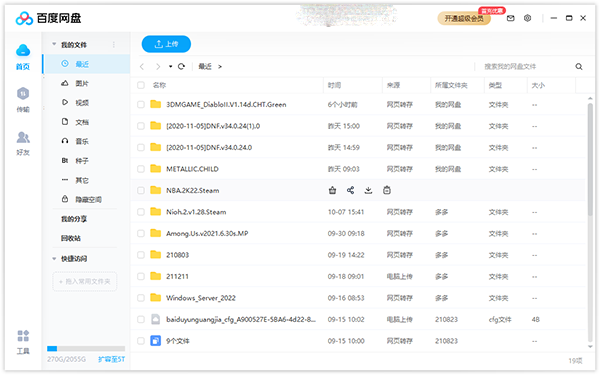This screenshot has height=375, width=600.
Task: Toggle the select-all checkbox in header
Action: click(x=141, y=85)
